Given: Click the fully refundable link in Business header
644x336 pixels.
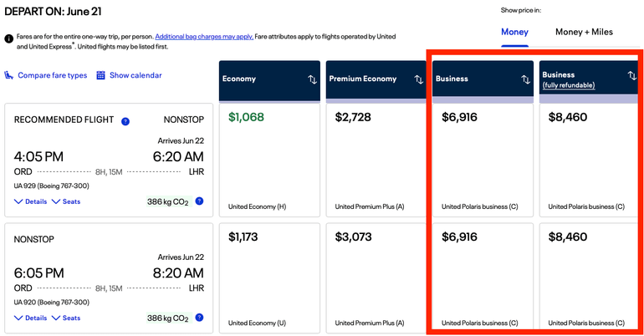Looking at the screenshot, I should [569, 85].
